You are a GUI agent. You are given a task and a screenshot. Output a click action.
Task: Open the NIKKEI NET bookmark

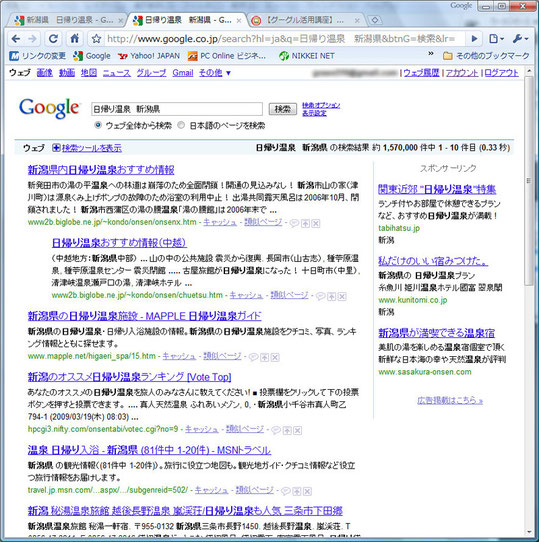(x=307, y=56)
